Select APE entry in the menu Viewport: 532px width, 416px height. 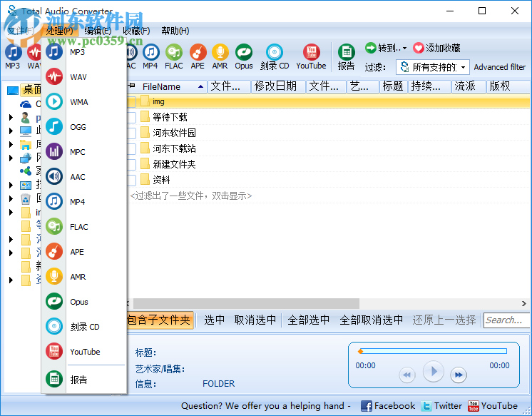84,252
